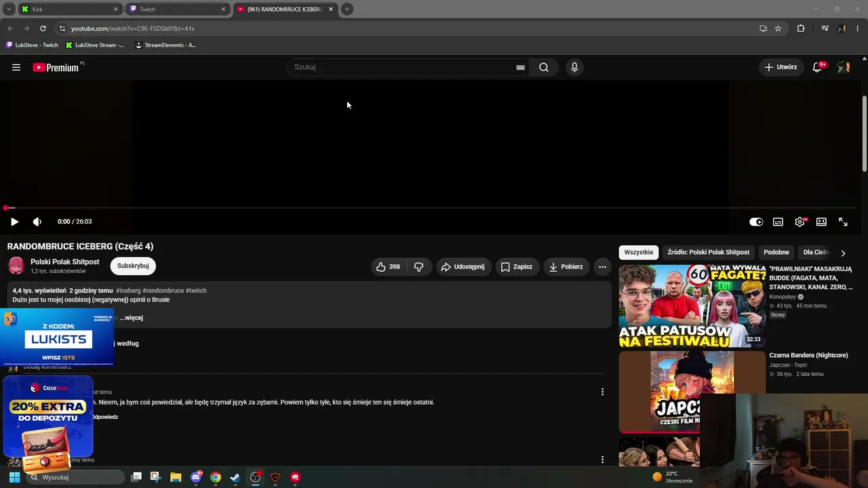Image resolution: width=868 pixels, height=488 pixels.
Task: Play the video
Action: tap(14, 222)
